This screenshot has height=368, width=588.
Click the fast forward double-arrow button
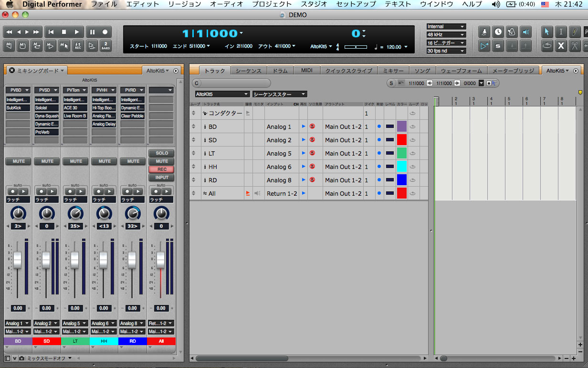[36, 32]
